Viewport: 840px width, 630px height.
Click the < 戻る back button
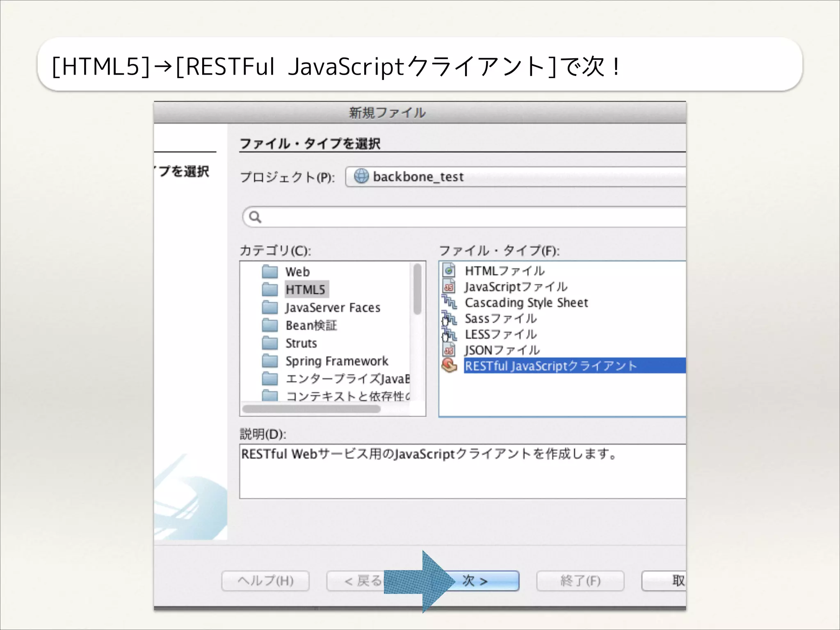coord(356,581)
